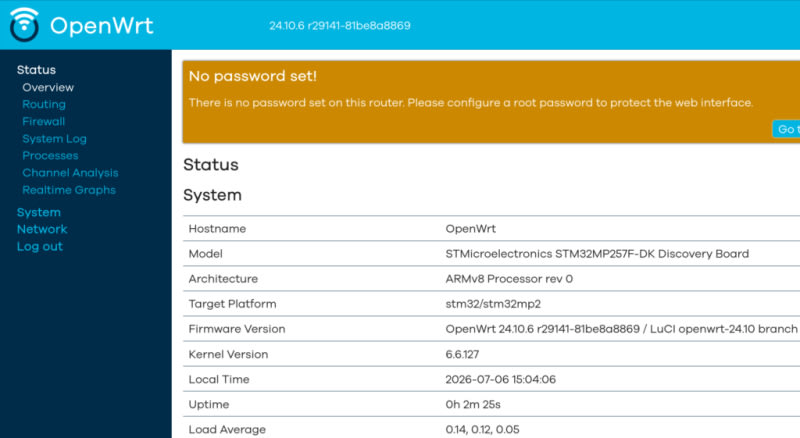The image size is (800, 438).
Task: Open Channel Analysis
Action: point(70,173)
